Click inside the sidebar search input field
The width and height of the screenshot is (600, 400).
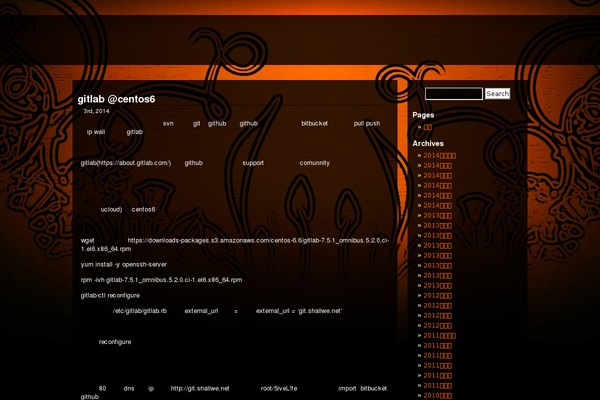click(x=454, y=94)
